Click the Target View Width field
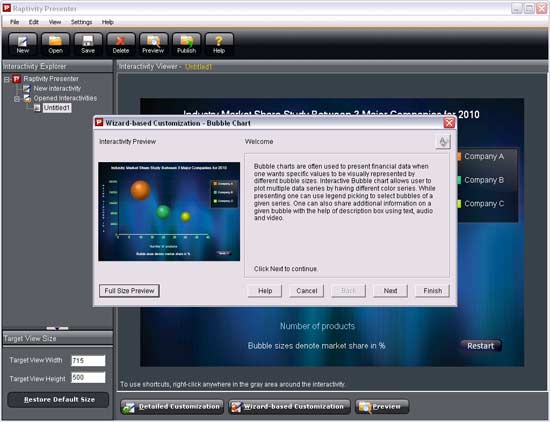The width and height of the screenshot is (550, 422). 88,361
